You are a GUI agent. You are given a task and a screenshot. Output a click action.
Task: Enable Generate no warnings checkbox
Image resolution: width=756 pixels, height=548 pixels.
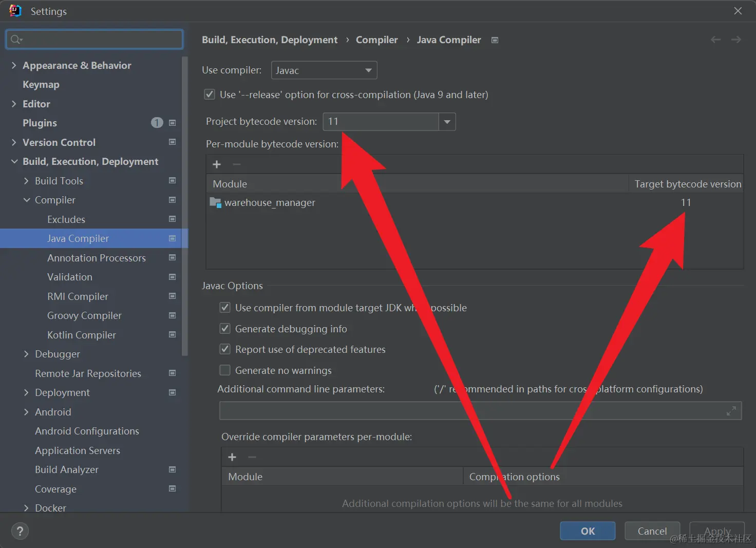pos(225,370)
